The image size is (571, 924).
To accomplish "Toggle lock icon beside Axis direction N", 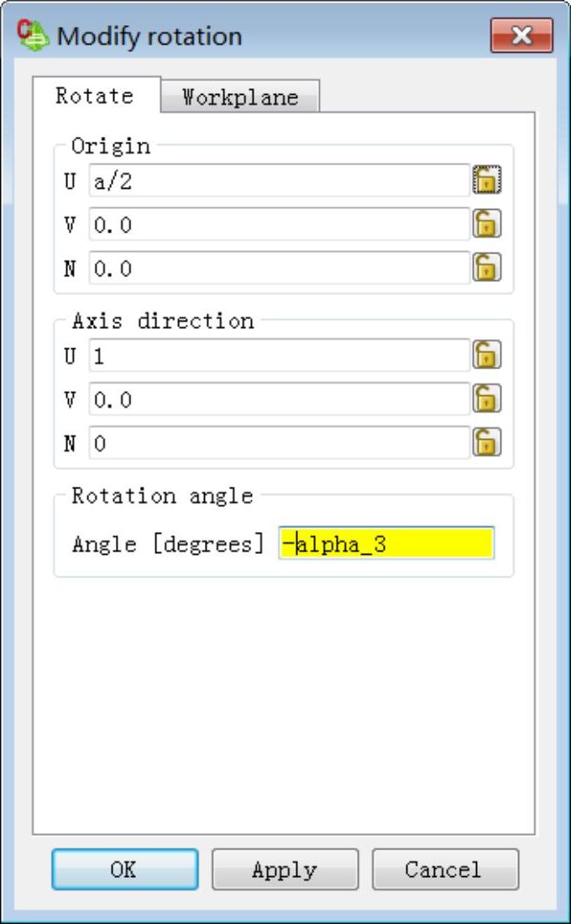I will (x=487, y=442).
